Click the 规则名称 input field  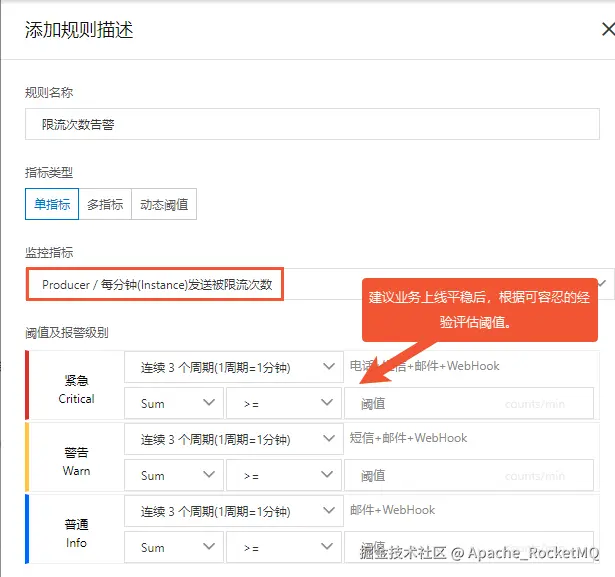coord(312,124)
